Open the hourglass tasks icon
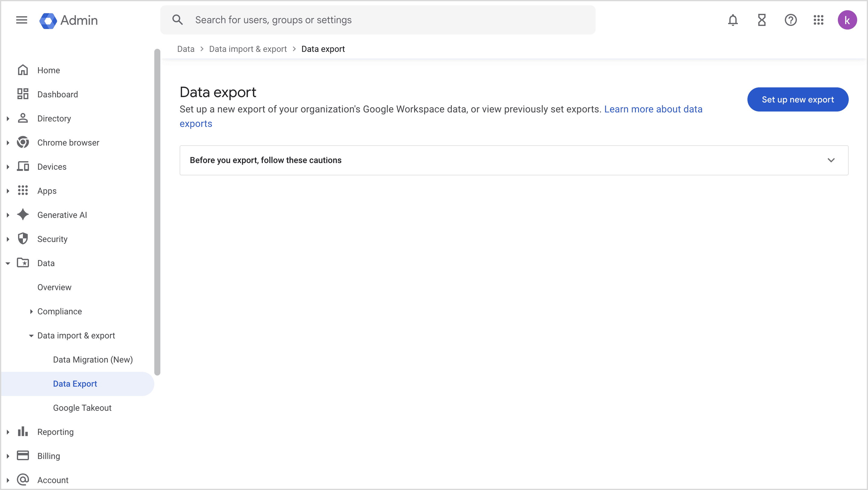Screen dimensions: 868x490 click(x=762, y=20)
